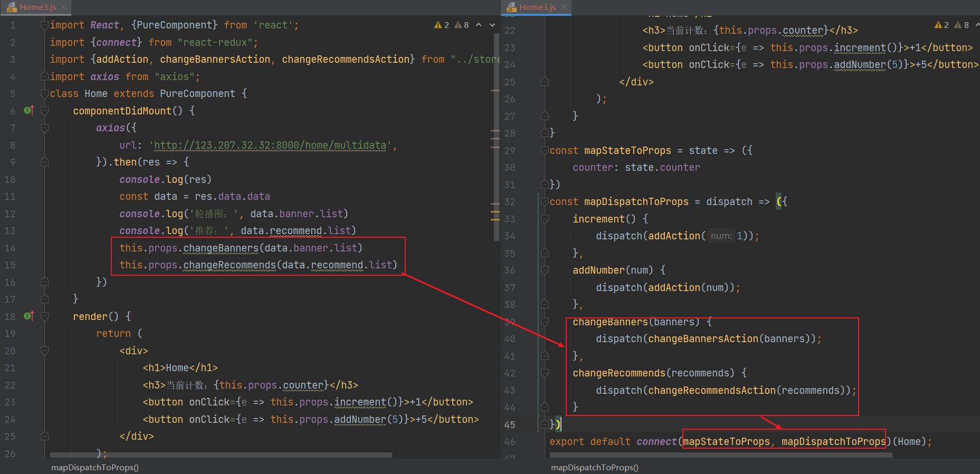The height and width of the screenshot is (474, 980).
Task: Click 'axios' import name on line 4
Action: (104, 76)
